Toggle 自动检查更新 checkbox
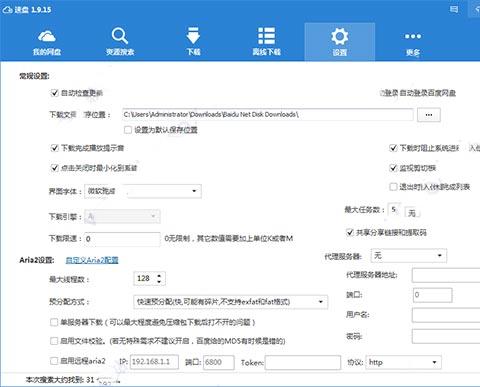 [x=54, y=93]
